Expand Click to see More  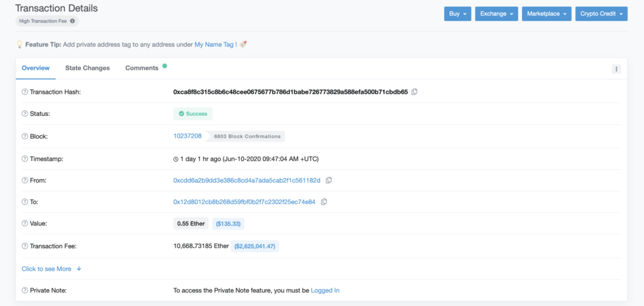pyautogui.click(x=52, y=269)
